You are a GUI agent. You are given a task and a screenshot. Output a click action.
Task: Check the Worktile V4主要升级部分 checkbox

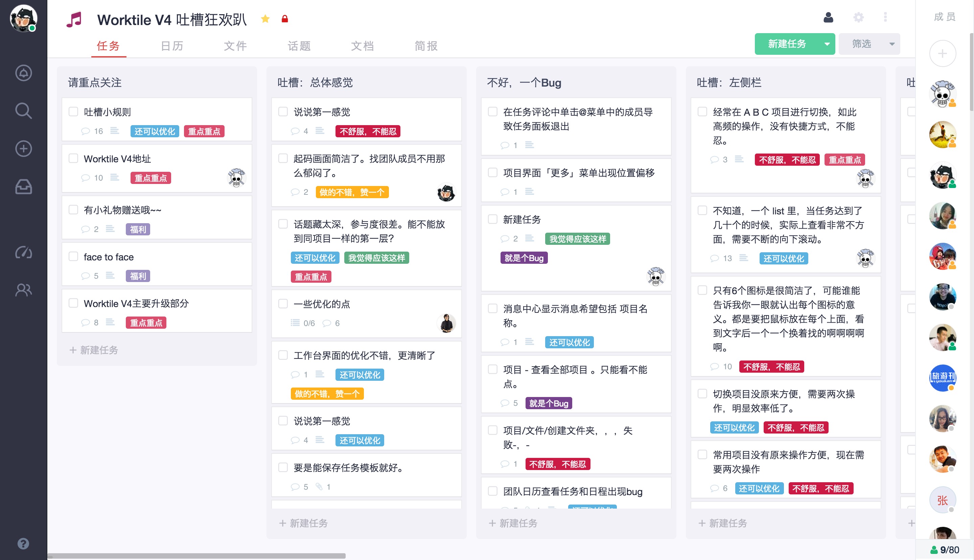coord(73,303)
